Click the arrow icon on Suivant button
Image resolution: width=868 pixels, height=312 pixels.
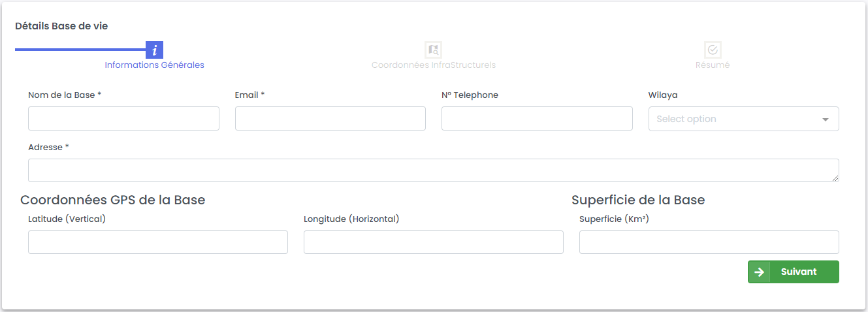759,272
